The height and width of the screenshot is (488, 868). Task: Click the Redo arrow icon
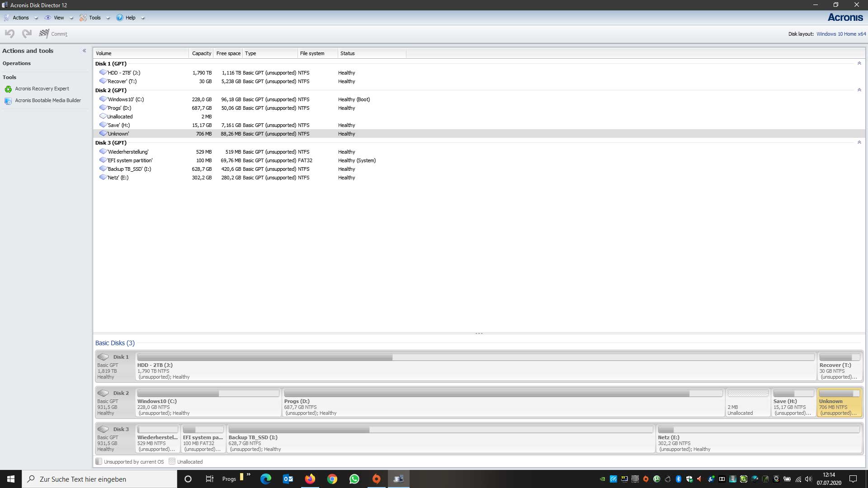pyautogui.click(x=27, y=33)
